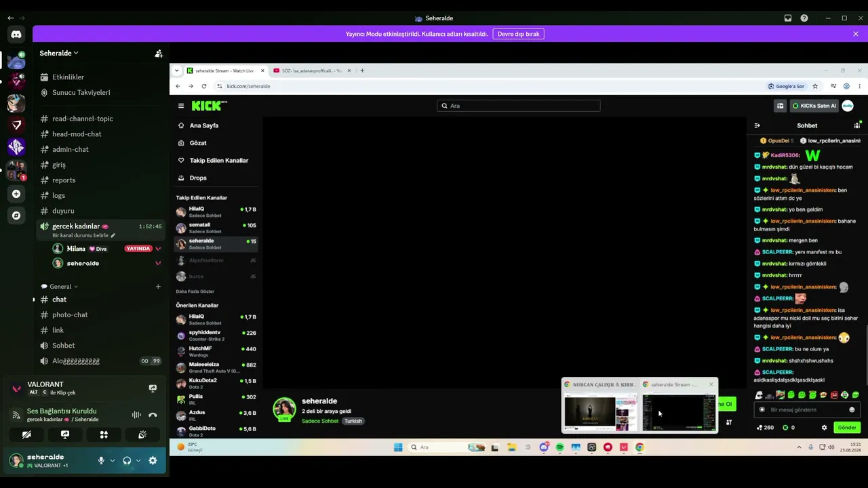868x488 pixels.
Task: Open Kick hamburger sidebar menu
Action: [x=181, y=106]
